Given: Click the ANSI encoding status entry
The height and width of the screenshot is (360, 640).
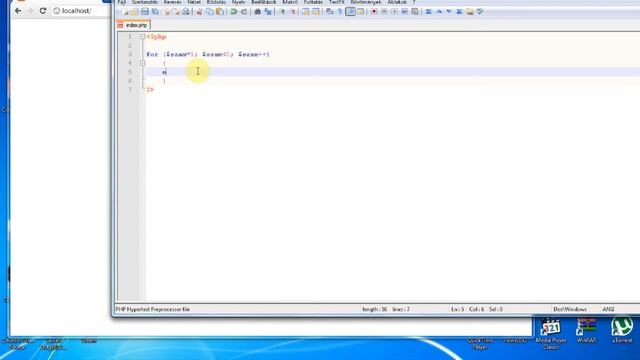Looking at the screenshot, I should pos(608,309).
